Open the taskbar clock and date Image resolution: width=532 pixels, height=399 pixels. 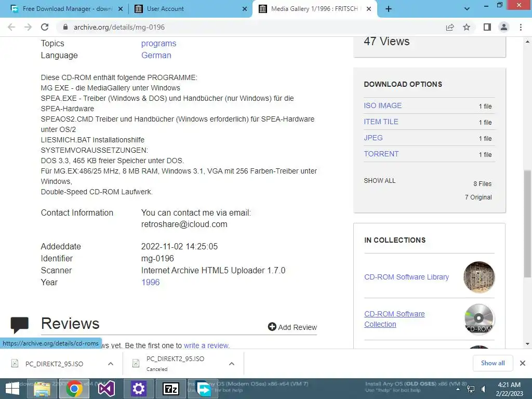pos(509,389)
